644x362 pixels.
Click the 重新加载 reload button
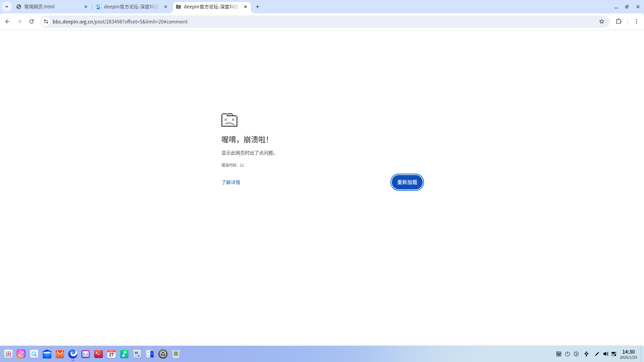pyautogui.click(x=407, y=182)
